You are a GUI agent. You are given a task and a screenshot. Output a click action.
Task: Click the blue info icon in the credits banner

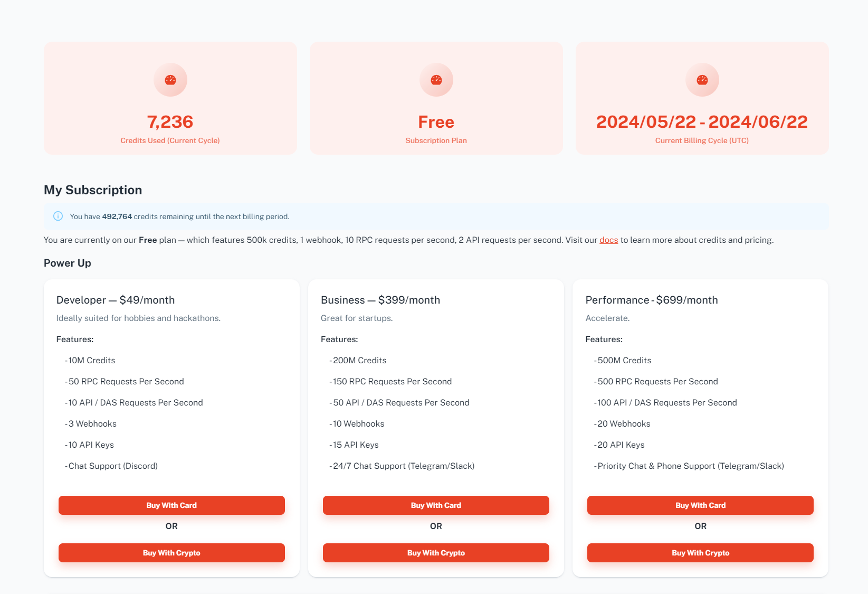click(58, 216)
